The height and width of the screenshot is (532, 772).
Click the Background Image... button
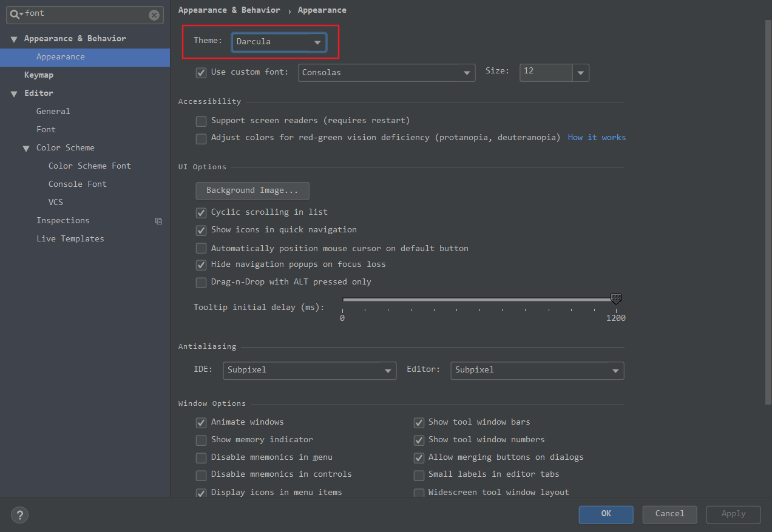252,190
